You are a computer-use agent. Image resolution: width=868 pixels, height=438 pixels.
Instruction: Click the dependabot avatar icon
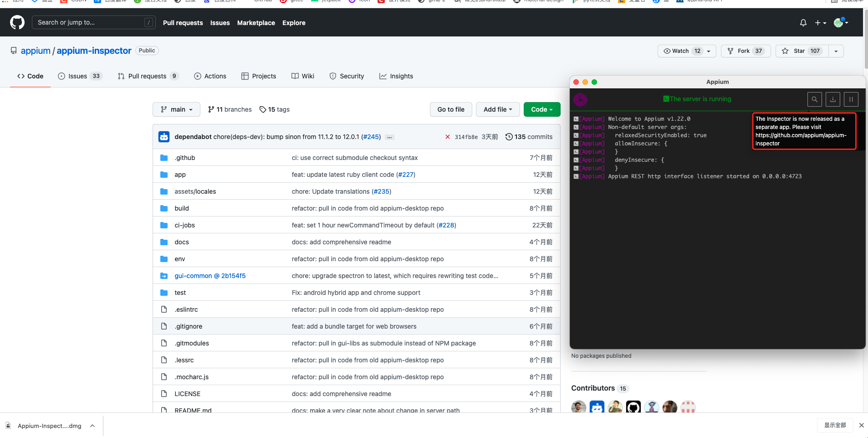pos(164,137)
